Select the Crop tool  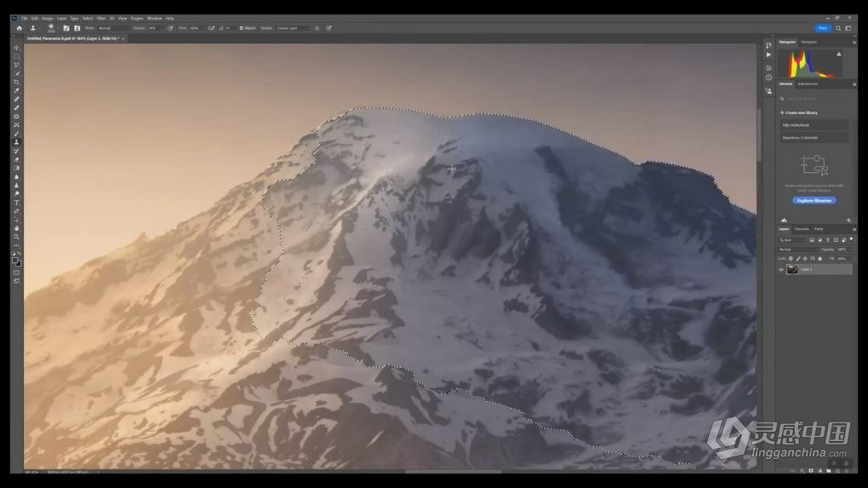(17, 82)
